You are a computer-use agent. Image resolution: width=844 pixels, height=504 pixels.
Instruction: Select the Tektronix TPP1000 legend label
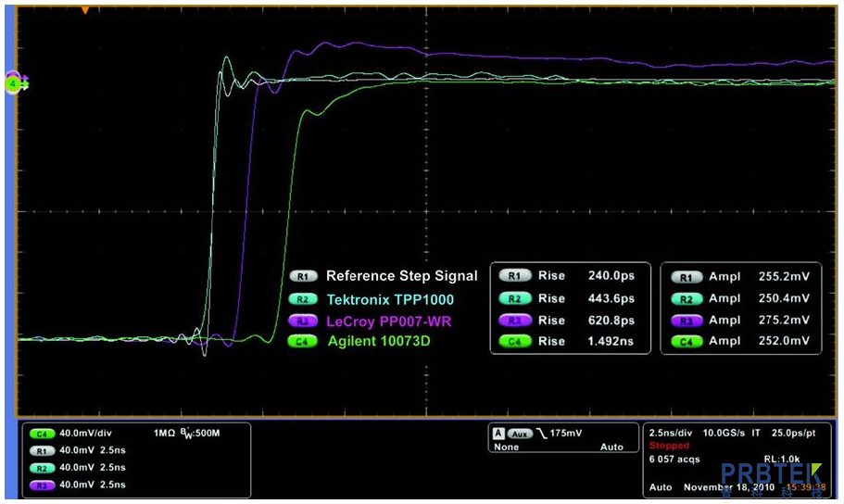390,299
